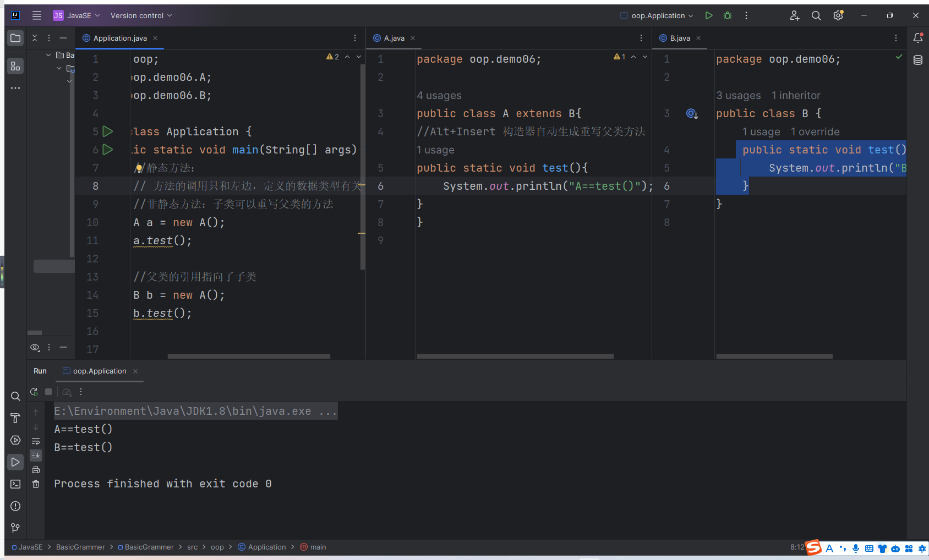Open the Database tool window

point(918,60)
